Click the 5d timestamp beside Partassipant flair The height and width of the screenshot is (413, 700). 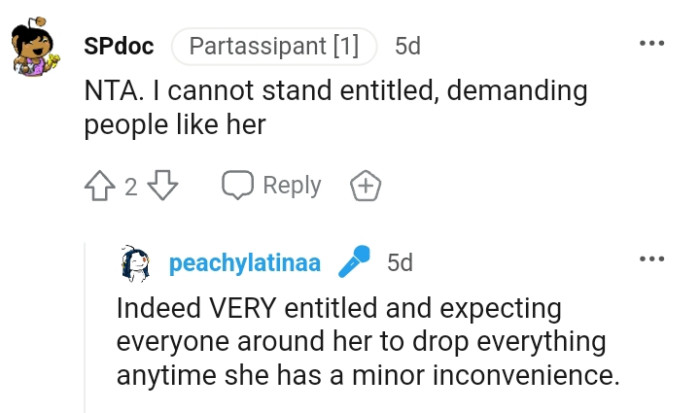(407, 46)
